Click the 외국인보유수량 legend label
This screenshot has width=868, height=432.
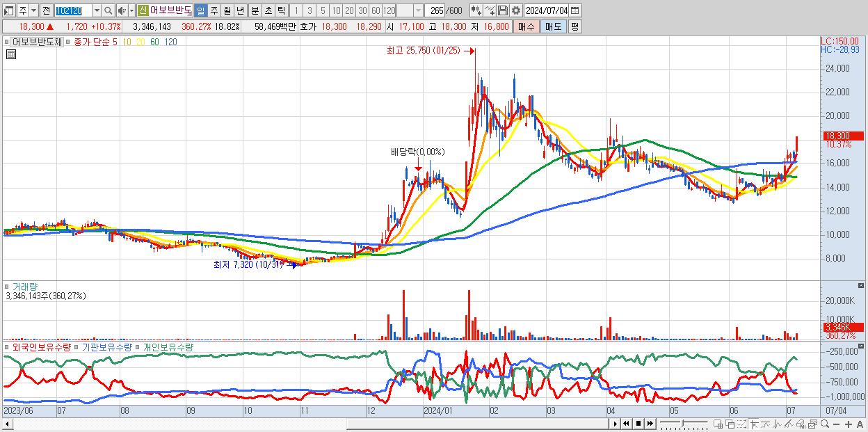pyautogui.click(x=42, y=346)
